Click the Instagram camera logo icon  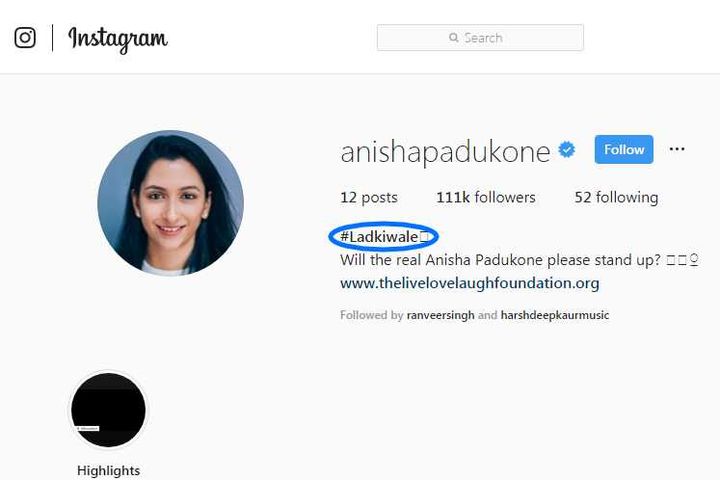(25, 38)
